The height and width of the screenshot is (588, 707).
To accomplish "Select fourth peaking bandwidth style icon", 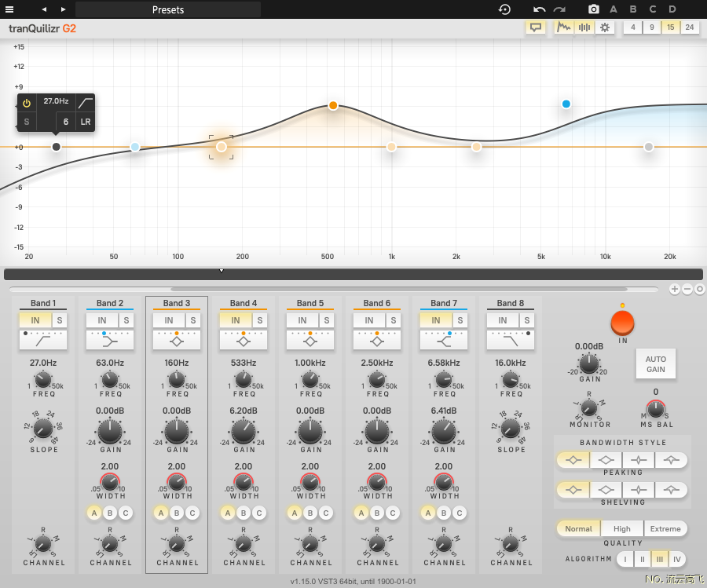I will click(672, 460).
